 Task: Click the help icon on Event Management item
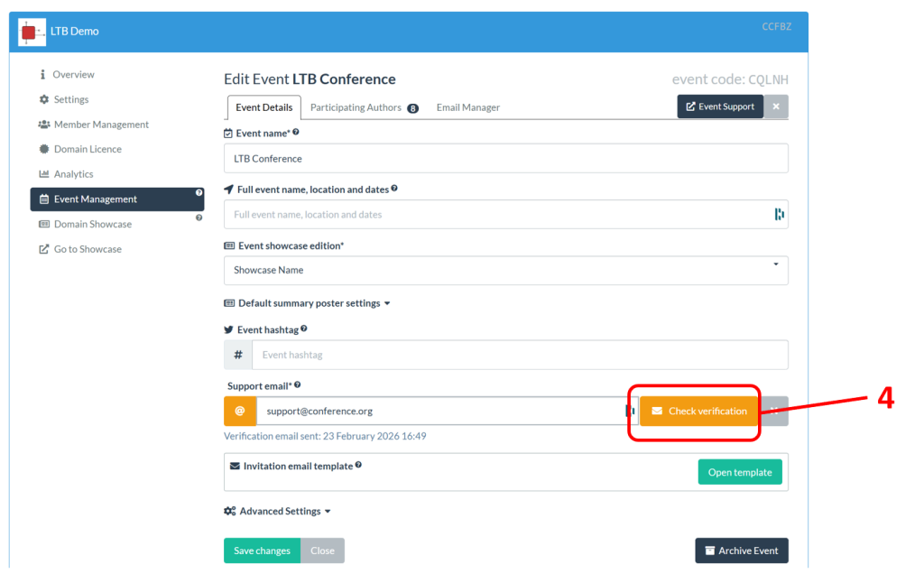click(x=199, y=192)
